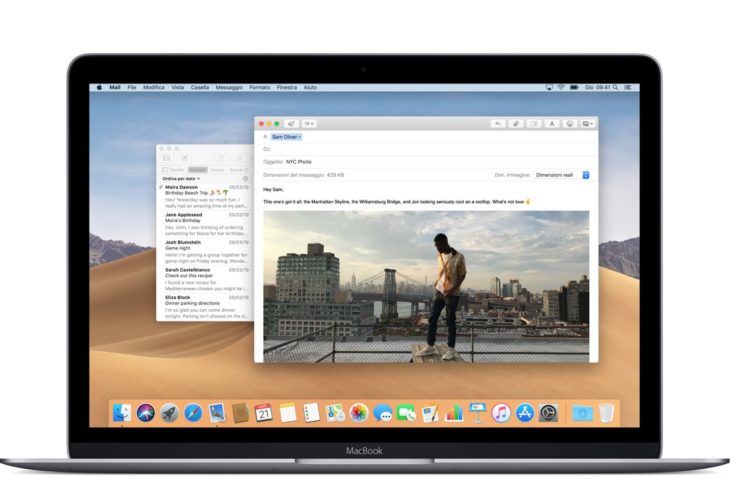Open the Vista menu
Screen dimensions: 741x486
pos(178,87)
